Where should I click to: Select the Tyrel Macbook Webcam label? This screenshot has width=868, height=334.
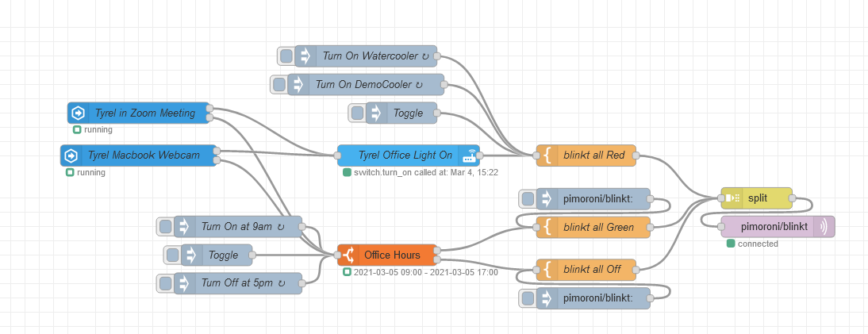pyautogui.click(x=144, y=155)
